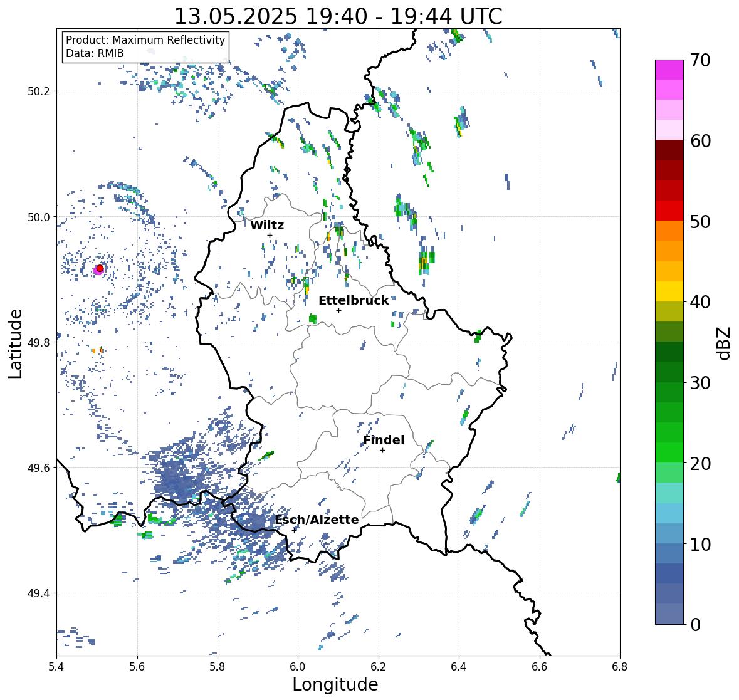Viewport: 739px width, 700px height.
Task: Click the red dot marker near the magenta echo
Action: click(x=100, y=268)
